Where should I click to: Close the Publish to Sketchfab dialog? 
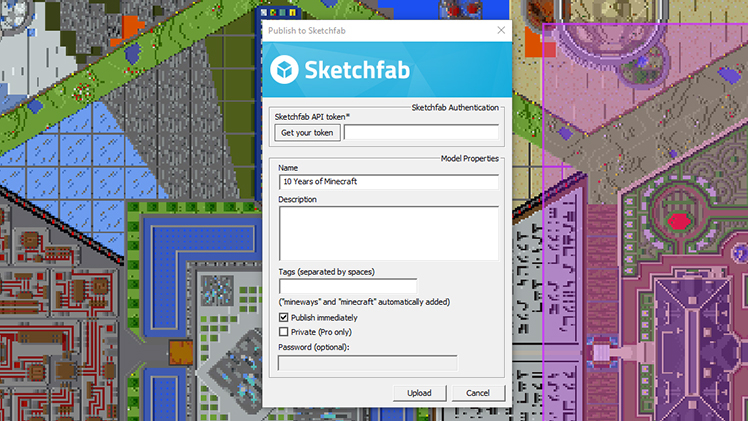point(501,31)
